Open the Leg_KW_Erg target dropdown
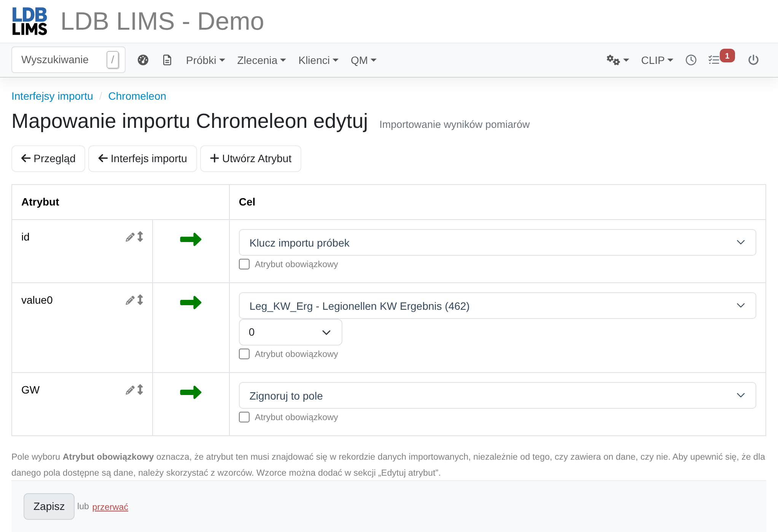The height and width of the screenshot is (532, 778). (x=497, y=306)
